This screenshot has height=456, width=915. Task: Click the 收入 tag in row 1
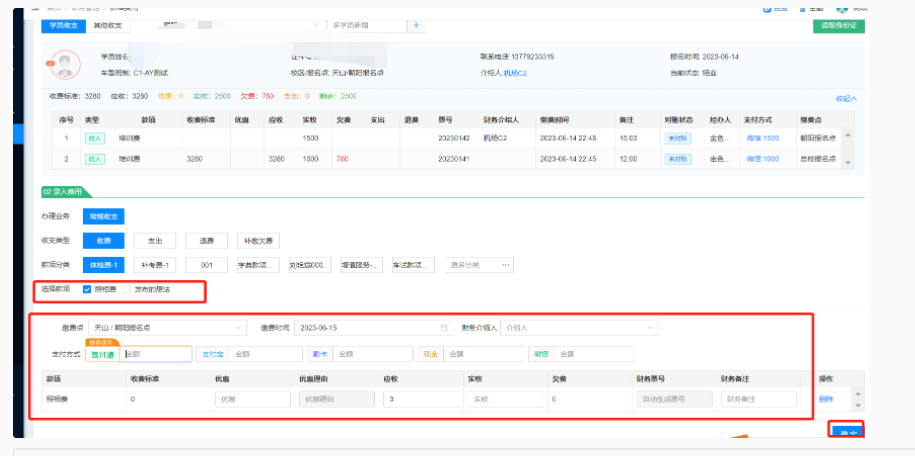click(95, 138)
